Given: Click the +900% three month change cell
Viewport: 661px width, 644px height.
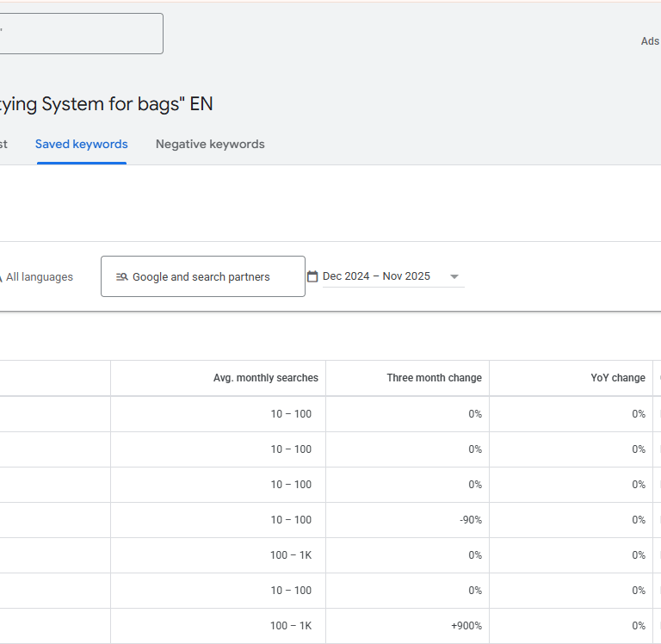Looking at the screenshot, I should pos(466,626).
